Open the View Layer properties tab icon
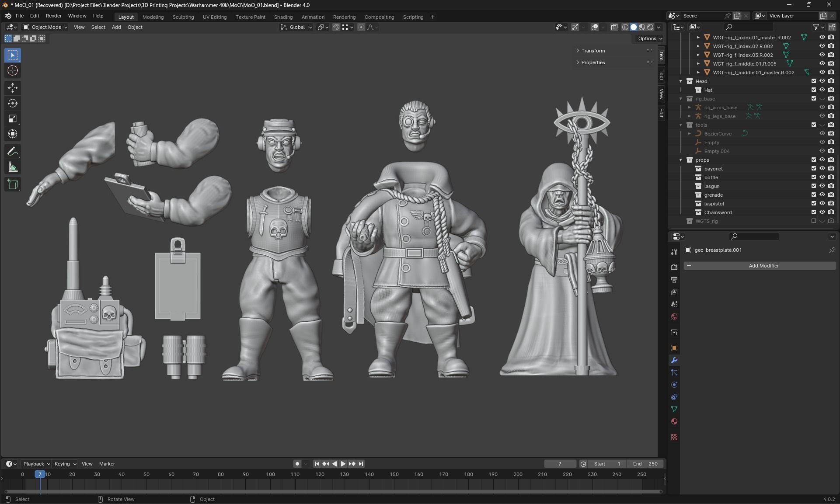This screenshot has height=504, width=840. click(674, 292)
